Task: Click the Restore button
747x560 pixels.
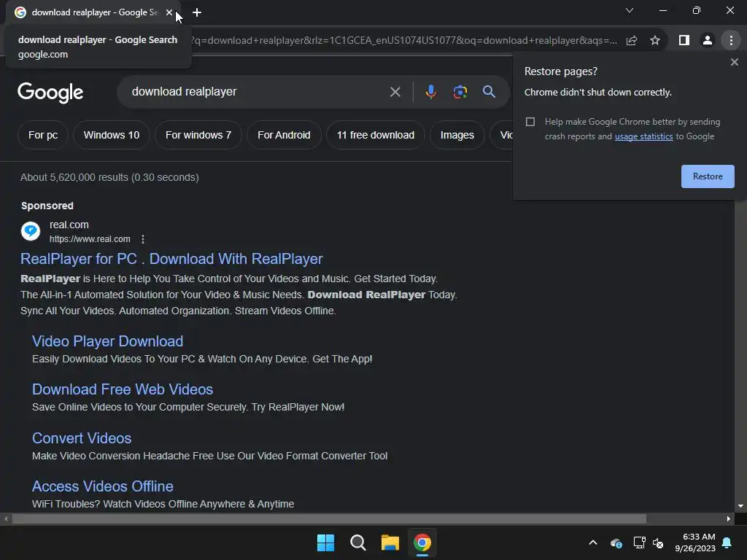Action: click(708, 176)
